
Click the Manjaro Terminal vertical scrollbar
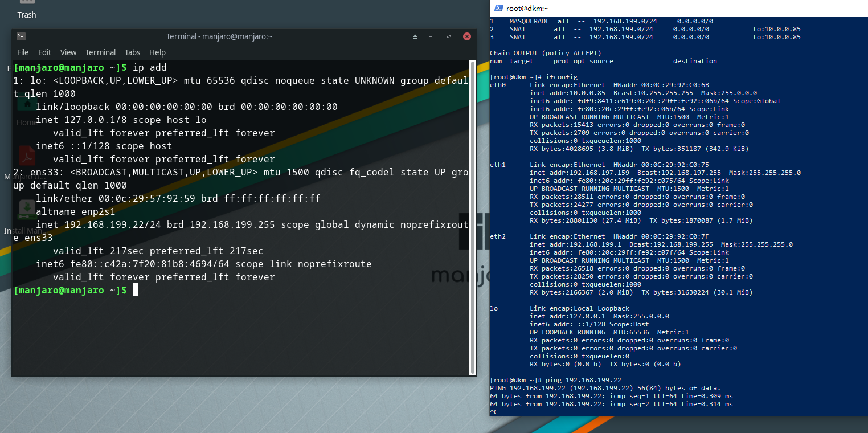click(472, 217)
